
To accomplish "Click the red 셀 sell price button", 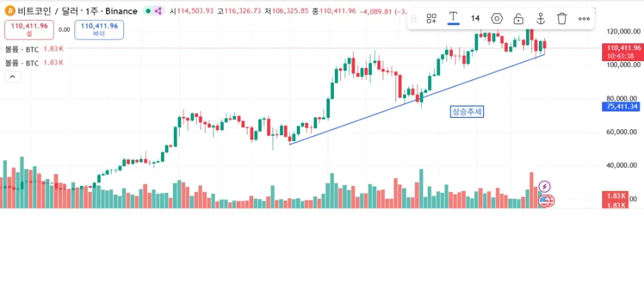I will pos(29,29).
